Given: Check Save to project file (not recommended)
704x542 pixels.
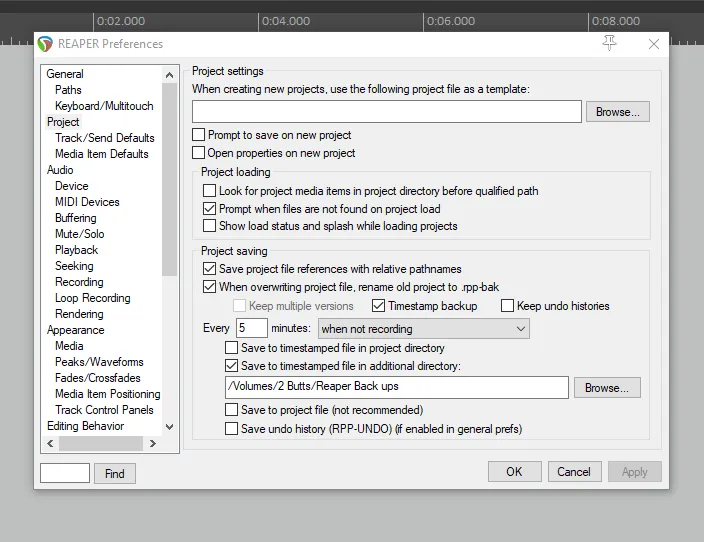Looking at the screenshot, I should point(231,410).
